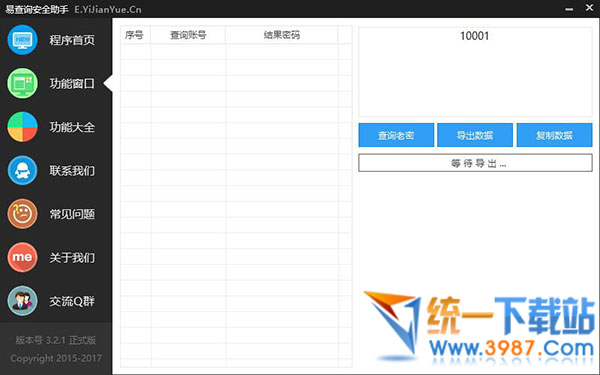The height and width of the screenshot is (375, 600).
Task: Click the account input box containing 10001
Action: [x=475, y=72]
